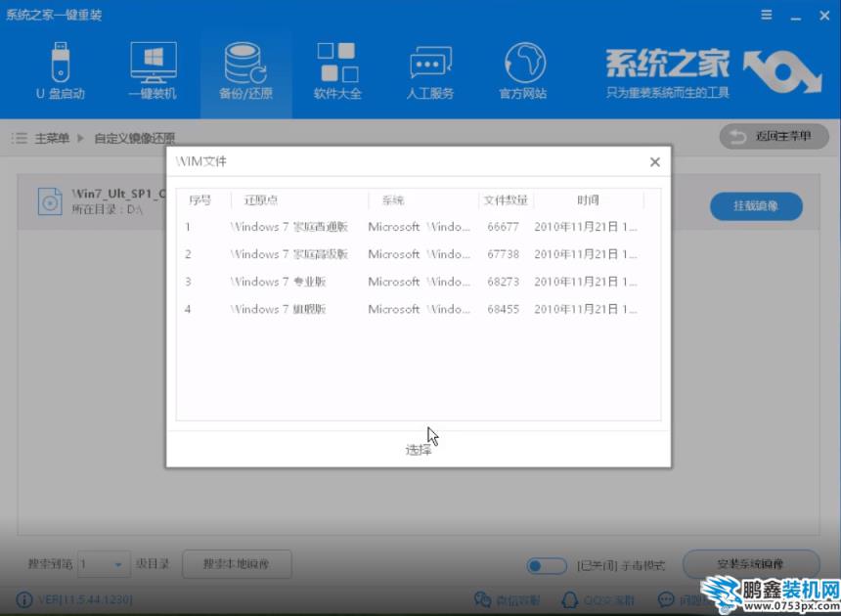Image resolution: width=841 pixels, height=616 pixels.
Task: Open the QQ support group icon
Action: [x=569, y=599]
